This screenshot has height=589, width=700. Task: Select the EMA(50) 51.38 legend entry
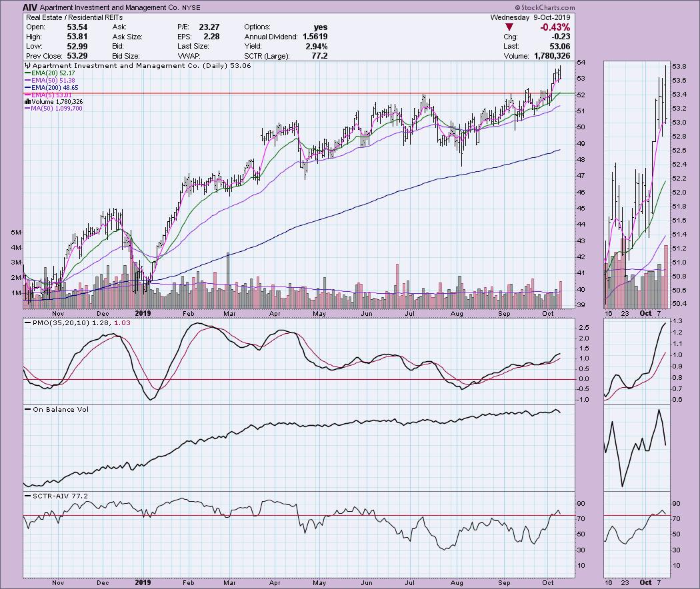49,81
